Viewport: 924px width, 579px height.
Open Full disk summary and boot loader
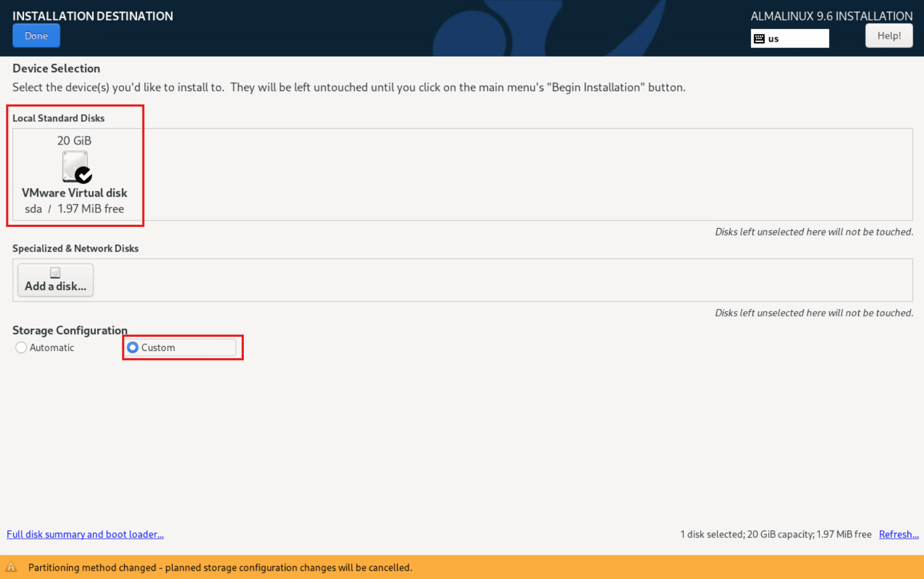click(x=85, y=534)
